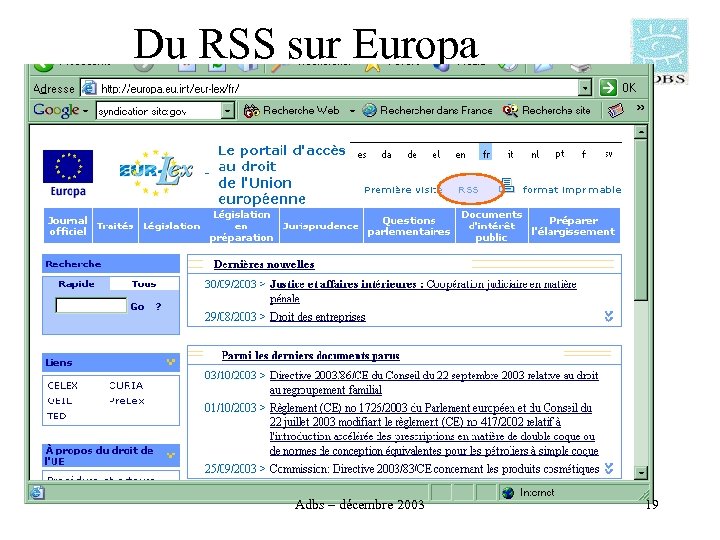Open the CURIA link

(126, 385)
